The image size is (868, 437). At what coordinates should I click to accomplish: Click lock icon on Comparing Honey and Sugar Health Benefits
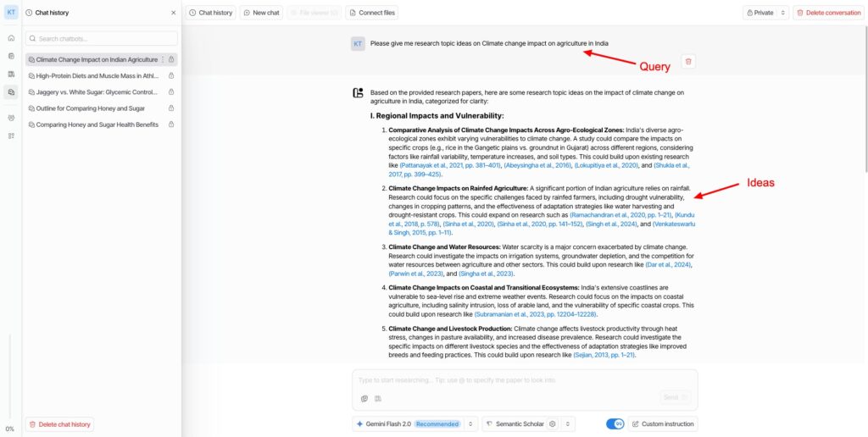[x=171, y=124]
